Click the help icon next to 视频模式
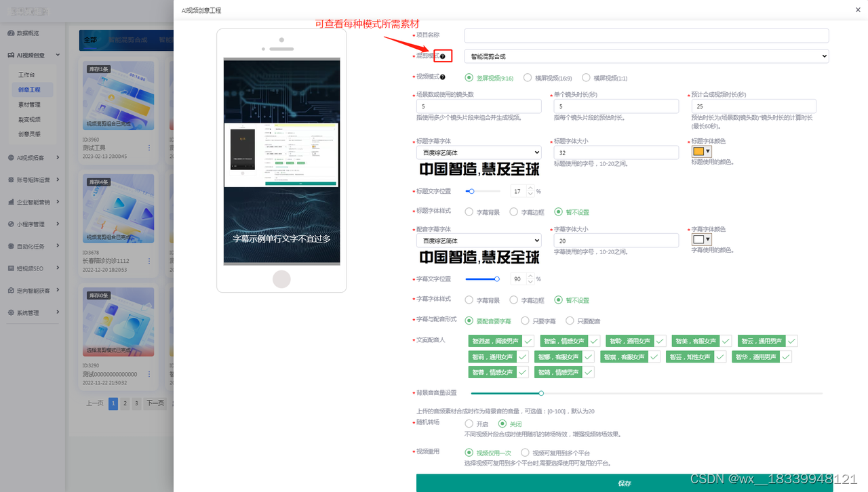 443,77
